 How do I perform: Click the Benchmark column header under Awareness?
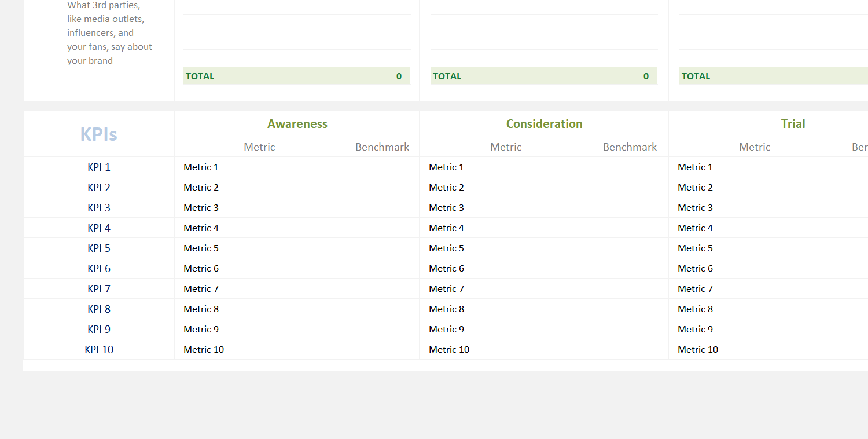(382, 147)
